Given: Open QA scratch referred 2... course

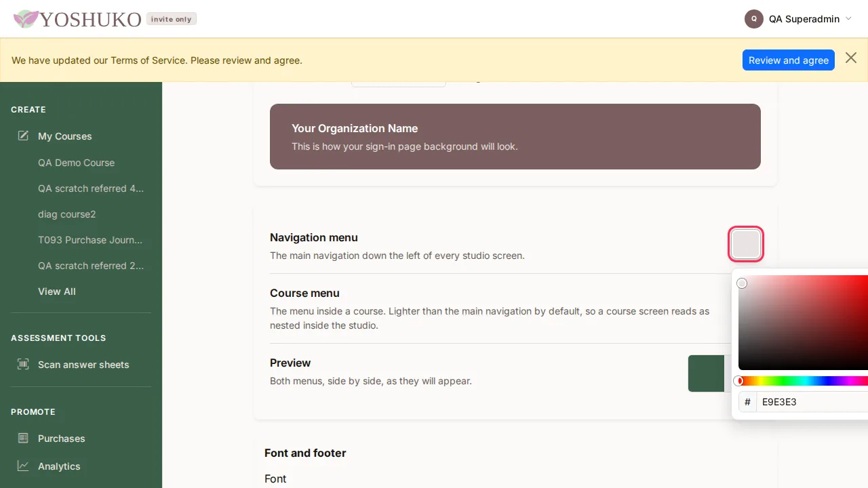Looking at the screenshot, I should (91, 266).
